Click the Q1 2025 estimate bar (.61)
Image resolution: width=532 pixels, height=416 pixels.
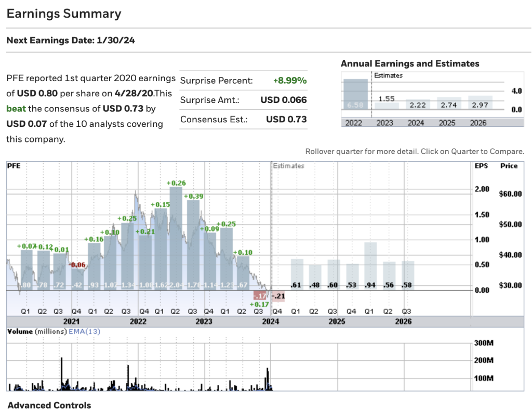(297, 273)
